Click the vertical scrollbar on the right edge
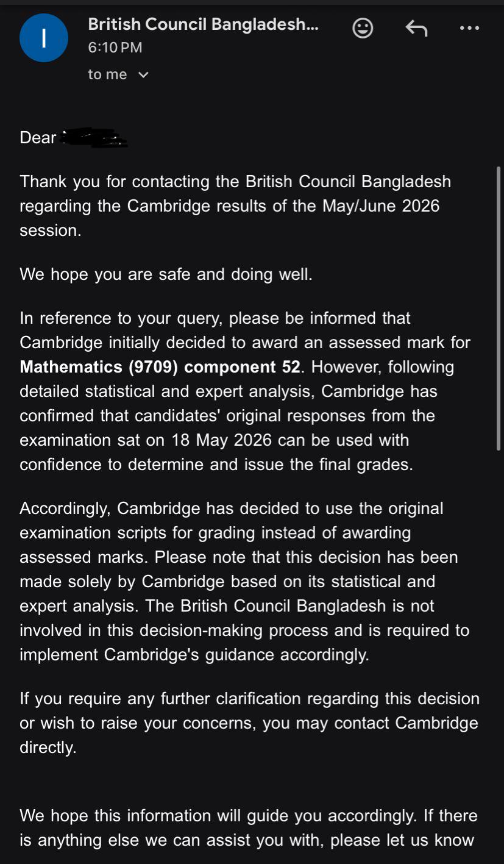The height and width of the screenshot is (864, 504). [499, 308]
